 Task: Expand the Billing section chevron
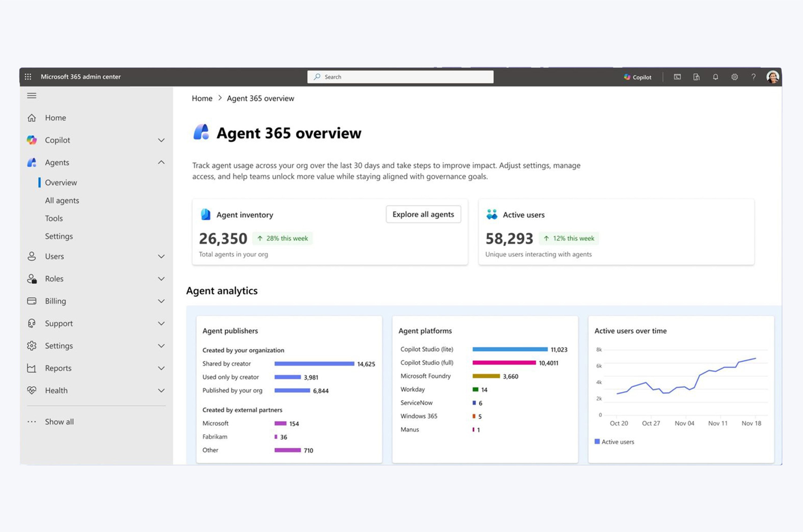click(x=162, y=301)
